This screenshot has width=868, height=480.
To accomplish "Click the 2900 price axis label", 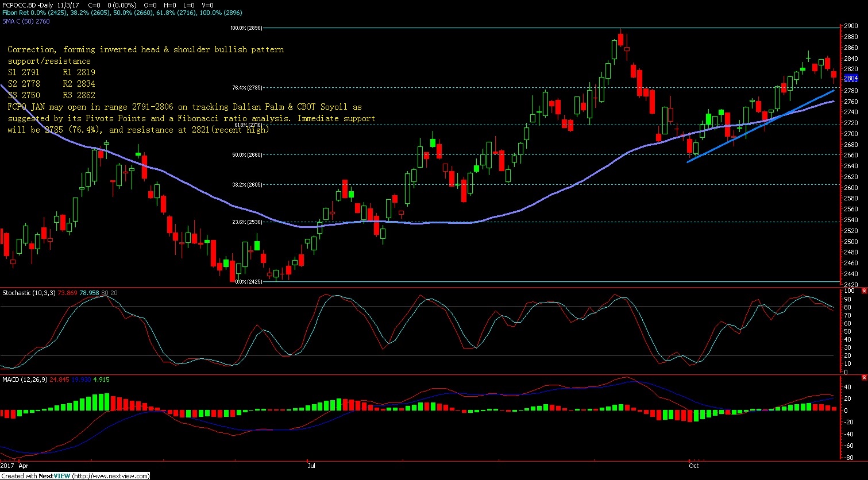I will click(851, 26).
